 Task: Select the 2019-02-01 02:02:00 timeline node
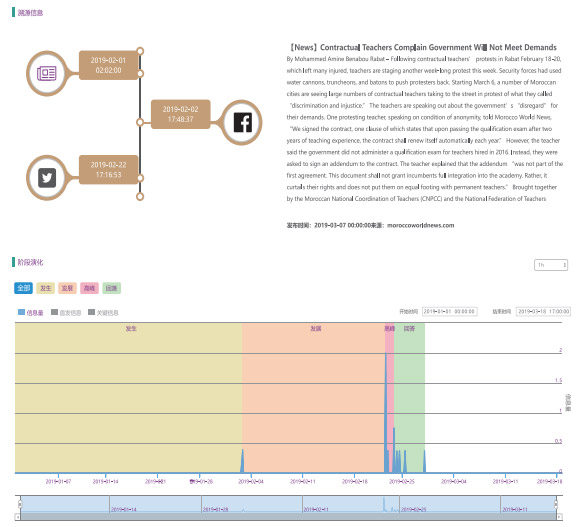pos(108,65)
